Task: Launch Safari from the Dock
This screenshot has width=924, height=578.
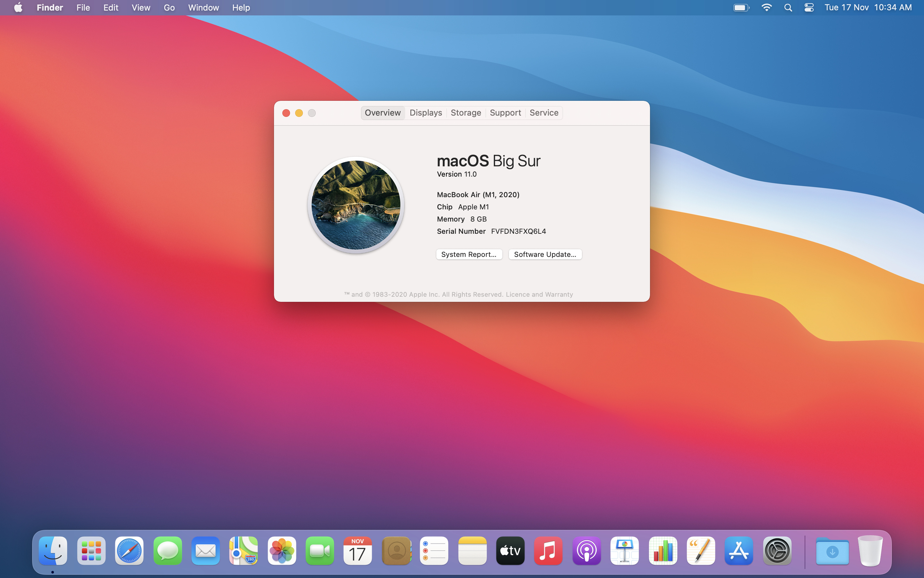Action: click(129, 550)
